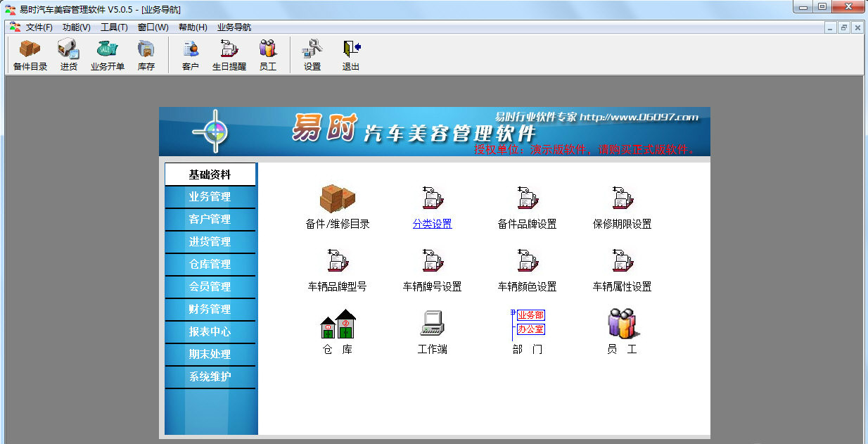Open the 员工 people icon in panel

(x=622, y=324)
